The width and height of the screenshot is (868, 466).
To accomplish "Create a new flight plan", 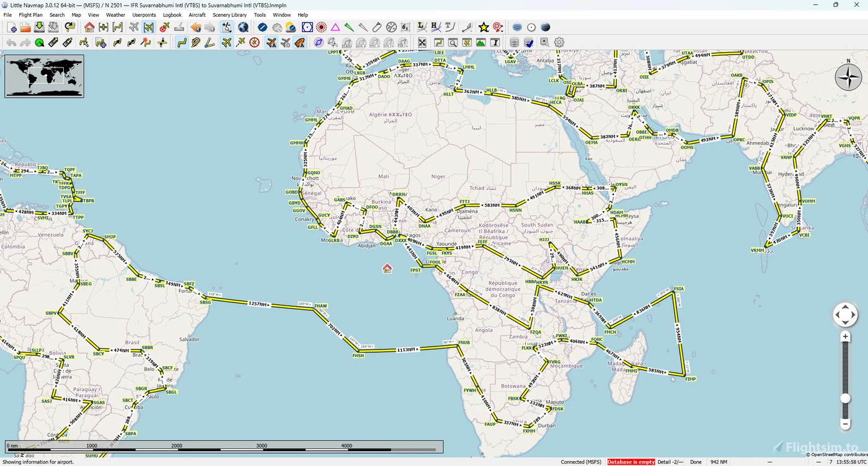I will [12, 27].
